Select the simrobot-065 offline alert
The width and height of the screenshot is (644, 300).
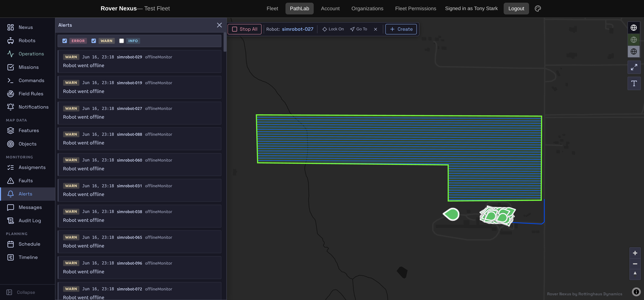tap(139, 242)
